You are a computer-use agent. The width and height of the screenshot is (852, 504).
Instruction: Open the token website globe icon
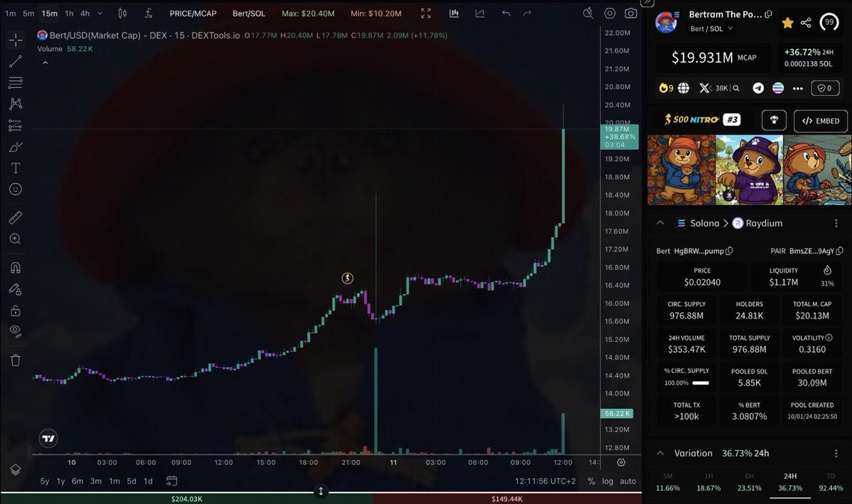pos(683,88)
